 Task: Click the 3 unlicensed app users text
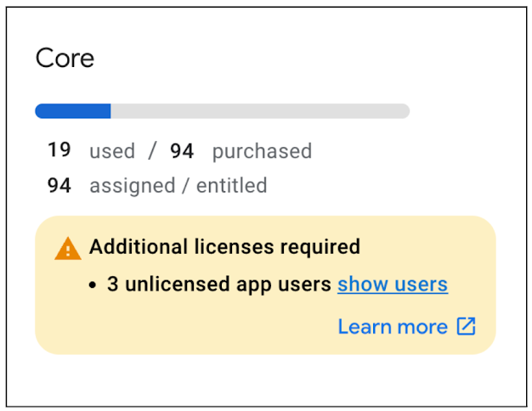pyautogui.click(x=219, y=284)
